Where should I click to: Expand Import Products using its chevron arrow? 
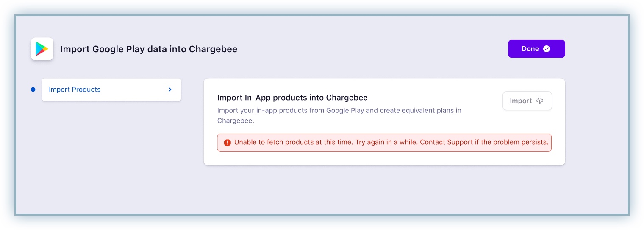tap(170, 90)
